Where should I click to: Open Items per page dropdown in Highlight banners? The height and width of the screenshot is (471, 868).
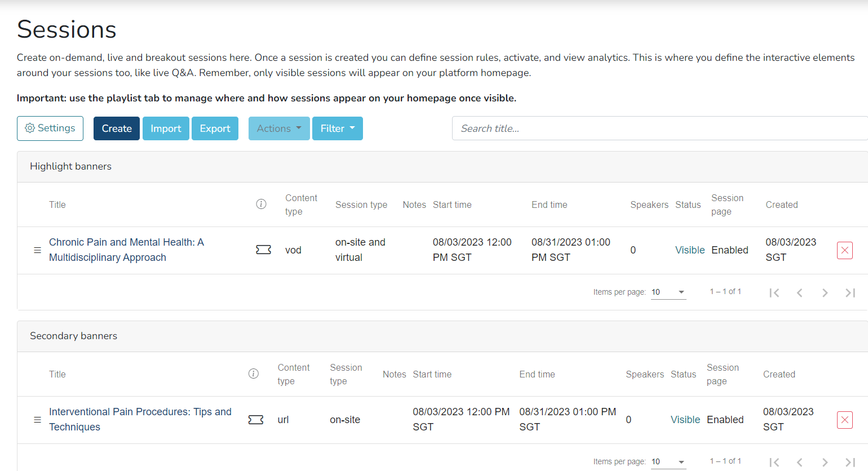(668, 292)
